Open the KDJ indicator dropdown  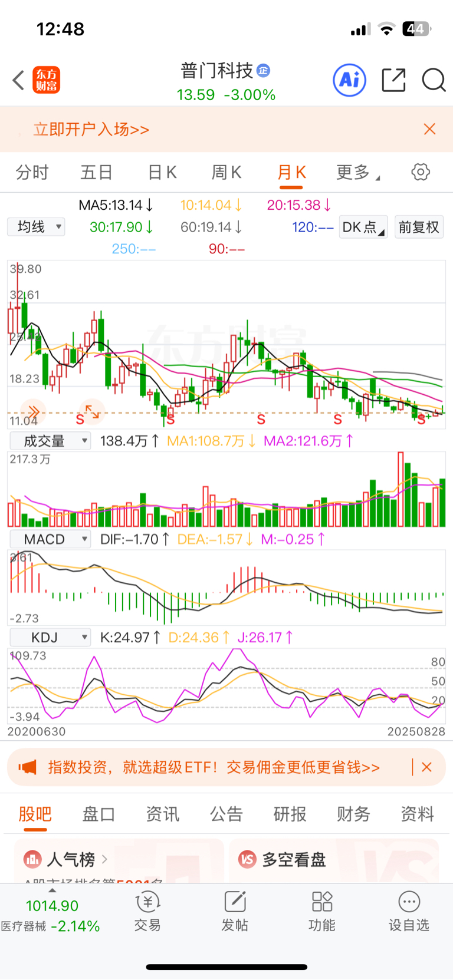pyautogui.click(x=50, y=637)
